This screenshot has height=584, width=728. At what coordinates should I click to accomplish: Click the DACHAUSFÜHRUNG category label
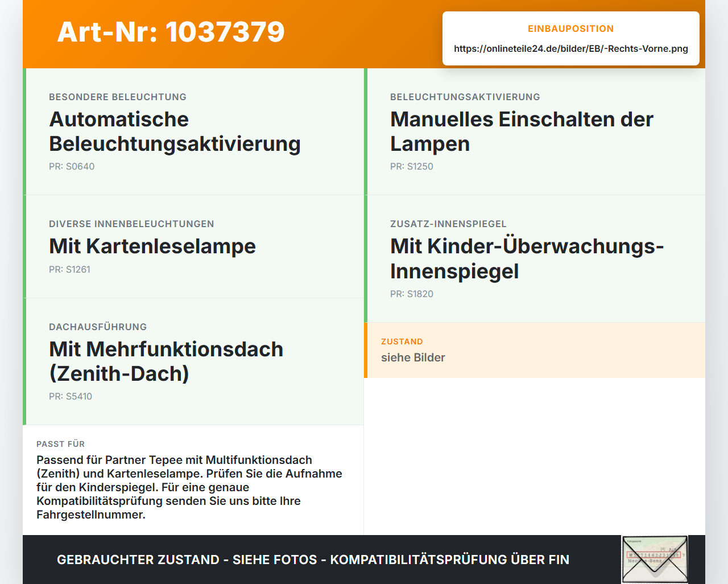pos(98,327)
